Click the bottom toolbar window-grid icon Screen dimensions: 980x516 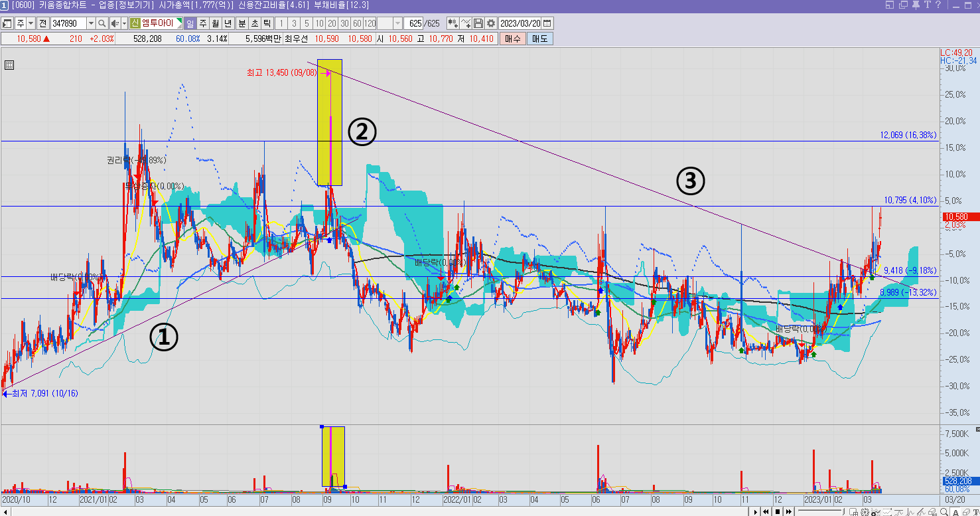click(853, 511)
